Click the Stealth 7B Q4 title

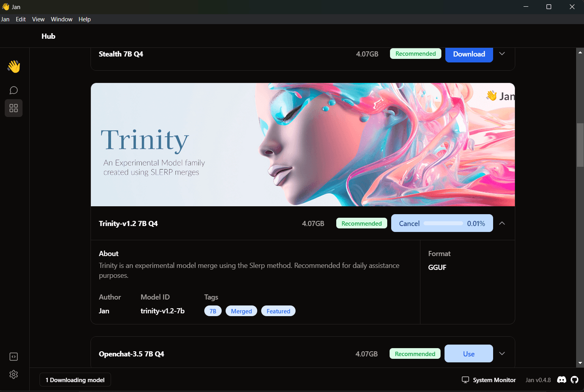pos(121,54)
